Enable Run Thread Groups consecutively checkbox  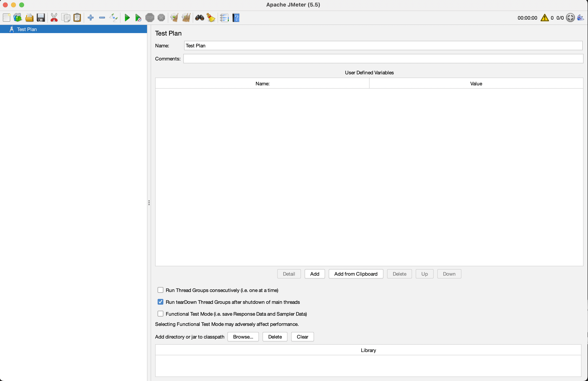161,290
